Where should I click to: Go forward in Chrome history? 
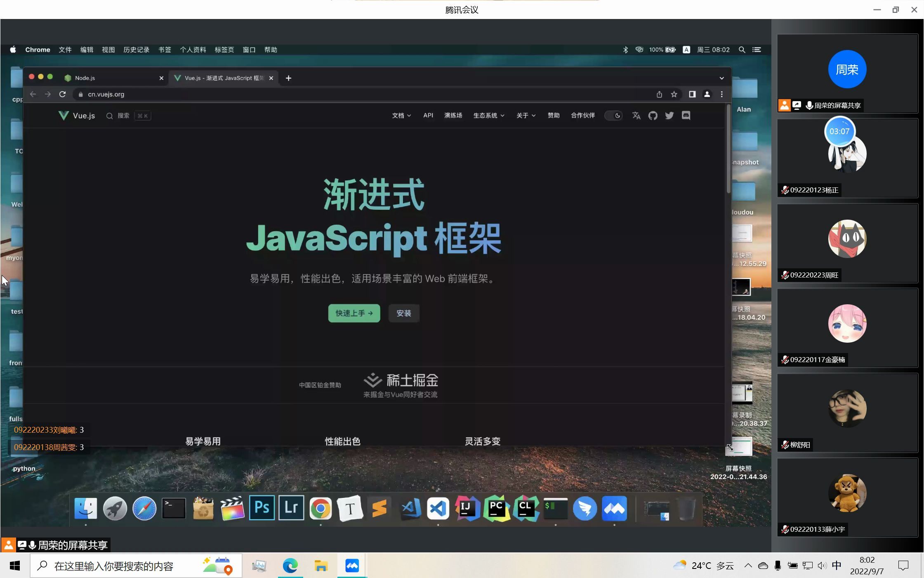tap(48, 94)
